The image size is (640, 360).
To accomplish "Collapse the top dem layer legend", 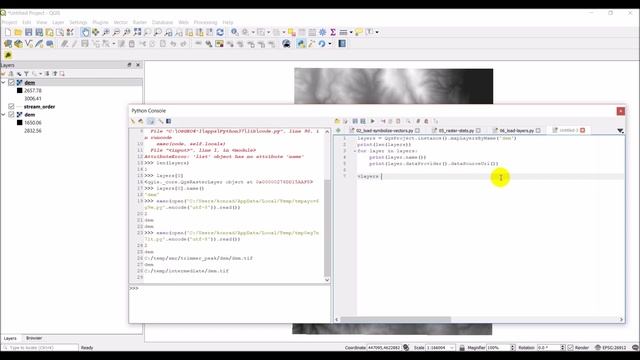I will (4, 82).
